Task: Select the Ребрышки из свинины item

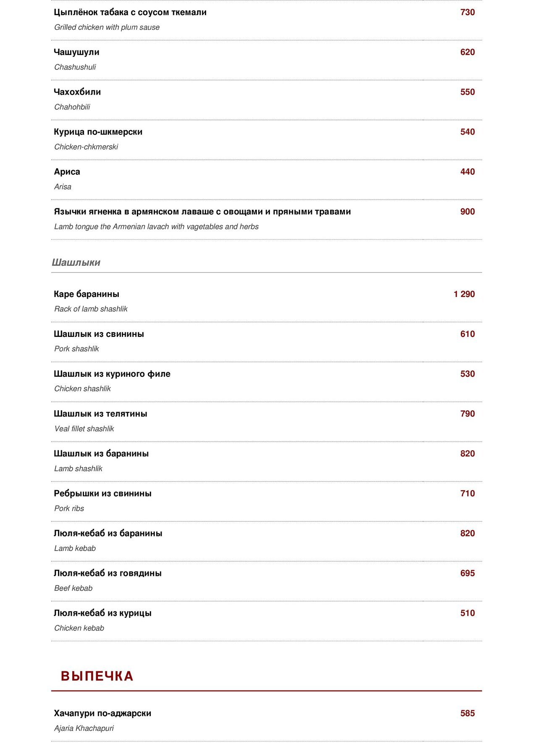Action: [102, 493]
